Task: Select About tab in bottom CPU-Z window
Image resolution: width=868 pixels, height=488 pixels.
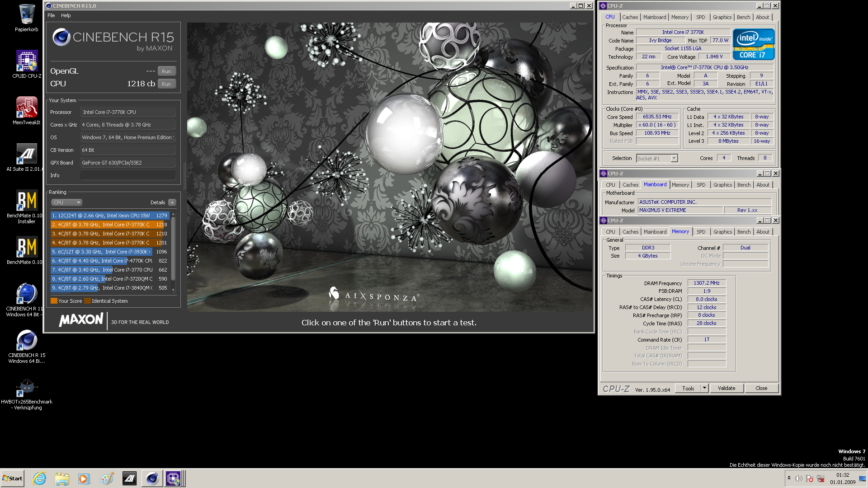Action: [x=763, y=232]
